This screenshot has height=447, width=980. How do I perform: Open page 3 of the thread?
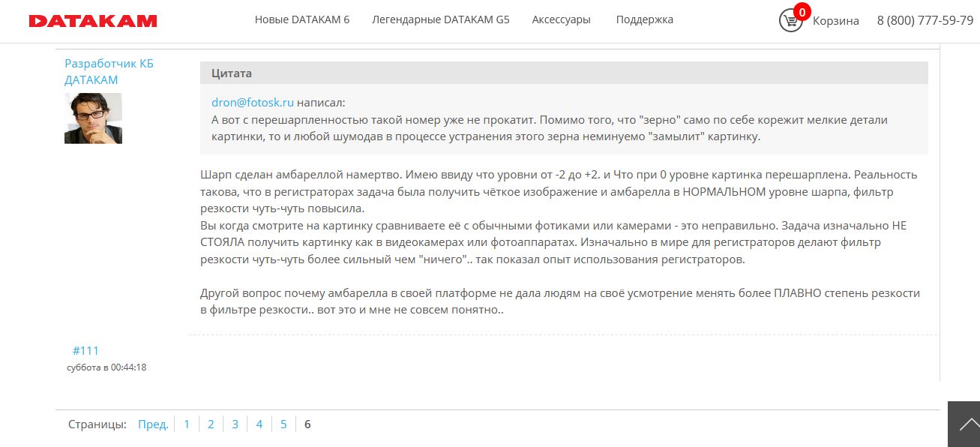pyautogui.click(x=235, y=424)
